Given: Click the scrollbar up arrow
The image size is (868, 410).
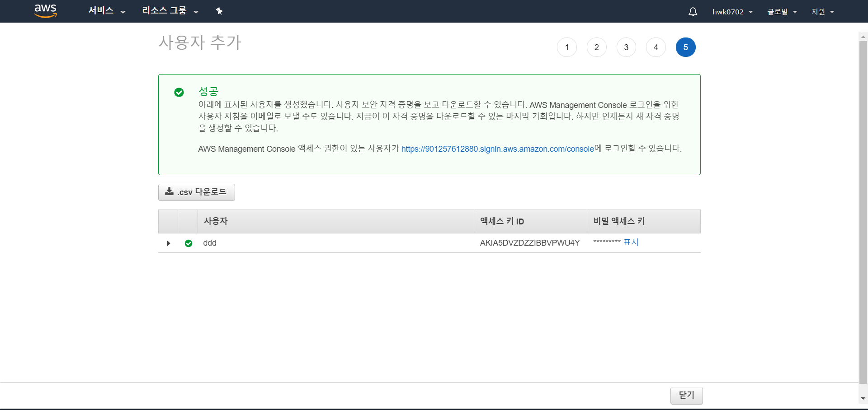Looking at the screenshot, I should click(863, 37).
